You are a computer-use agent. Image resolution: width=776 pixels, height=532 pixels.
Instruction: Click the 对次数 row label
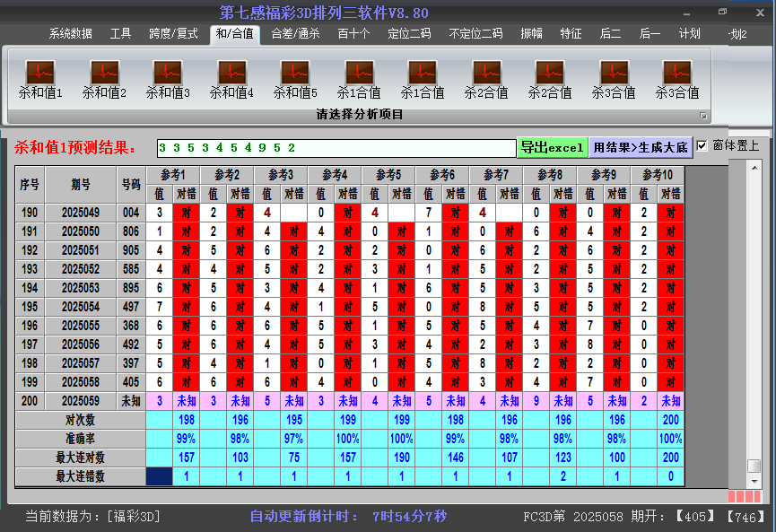(80, 420)
